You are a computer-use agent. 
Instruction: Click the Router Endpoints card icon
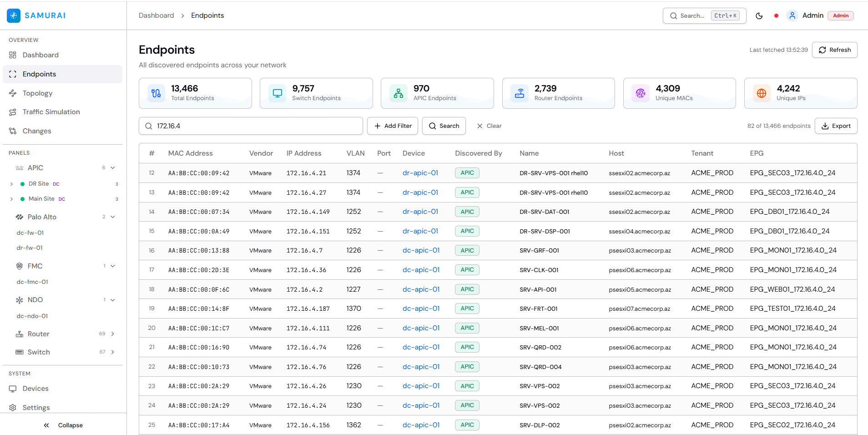[519, 93]
